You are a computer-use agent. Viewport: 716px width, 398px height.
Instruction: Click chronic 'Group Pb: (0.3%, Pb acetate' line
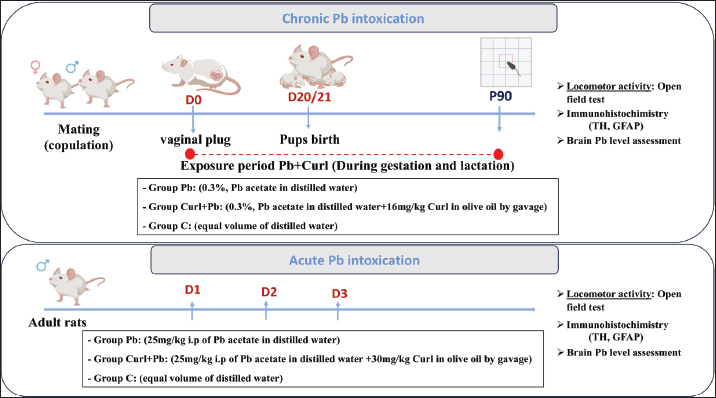tap(250, 188)
